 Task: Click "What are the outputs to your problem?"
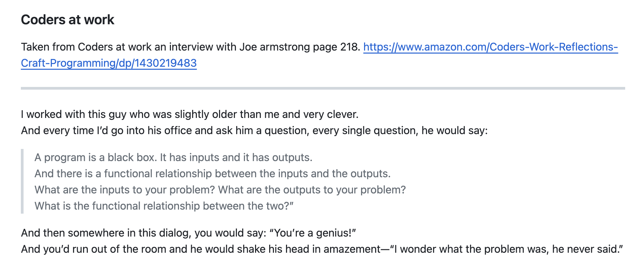312,190
